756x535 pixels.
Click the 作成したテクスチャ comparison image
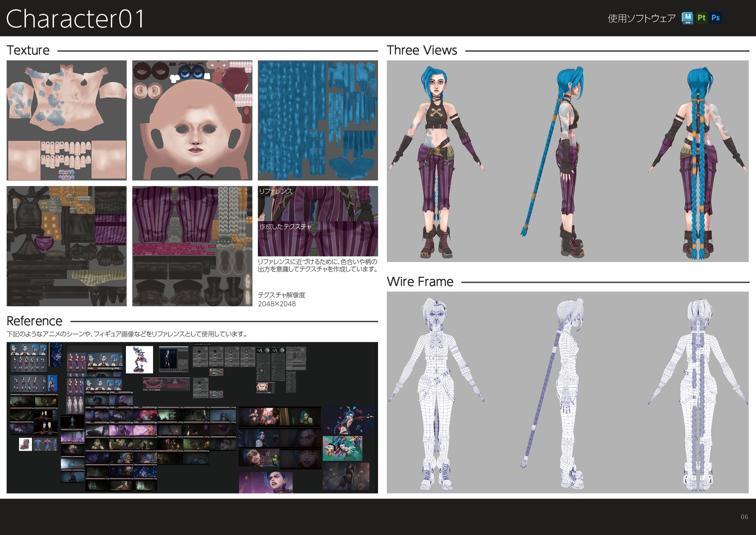tap(317, 239)
